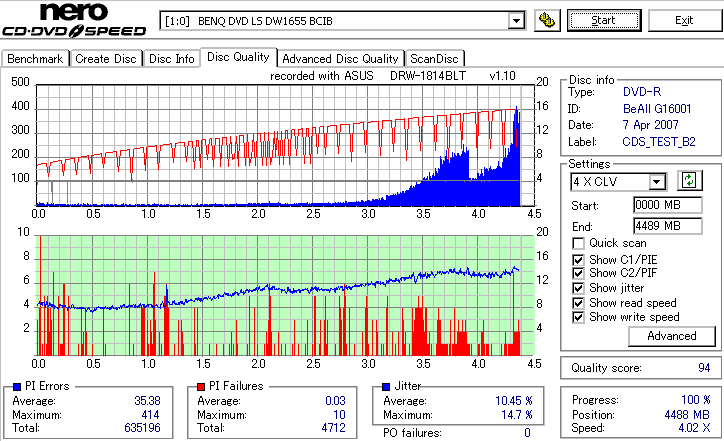Open the Create Disc tab
724x441 pixels.
tap(106, 59)
